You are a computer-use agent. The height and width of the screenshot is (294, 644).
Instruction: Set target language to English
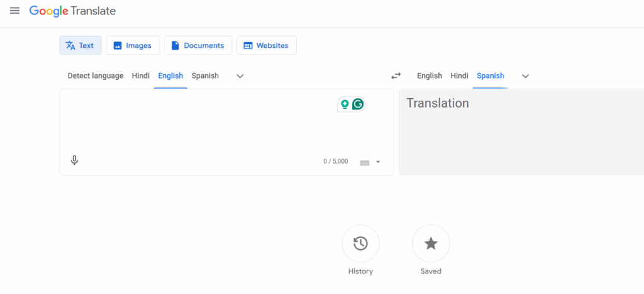430,76
